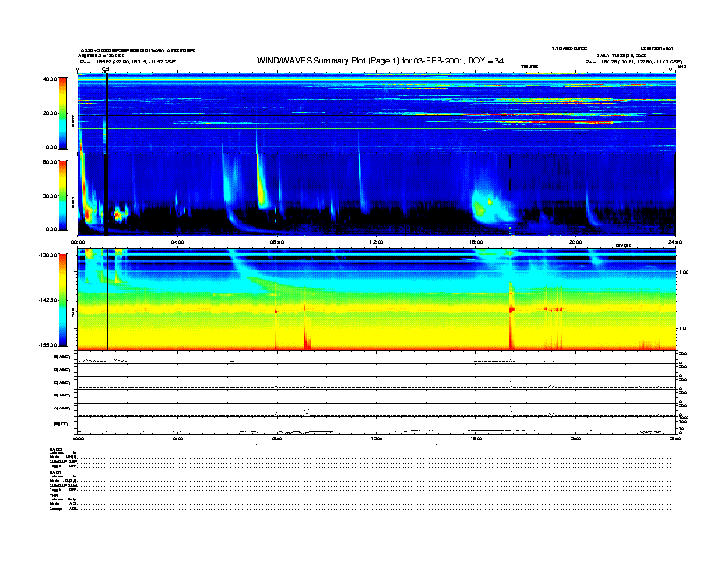This screenshot has width=728, height=563.
Task: Click the red-yellow blob after Cal in RAD1
Action: (x=119, y=214)
